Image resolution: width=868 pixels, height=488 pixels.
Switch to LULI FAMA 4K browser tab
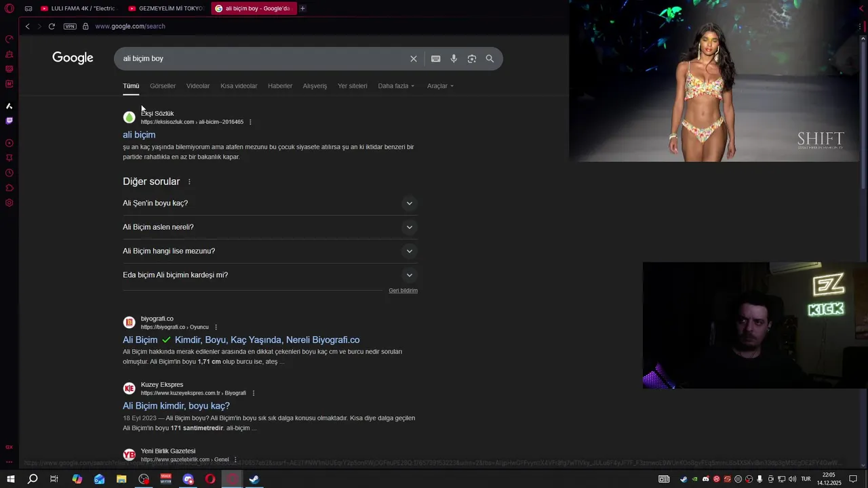click(78, 9)
